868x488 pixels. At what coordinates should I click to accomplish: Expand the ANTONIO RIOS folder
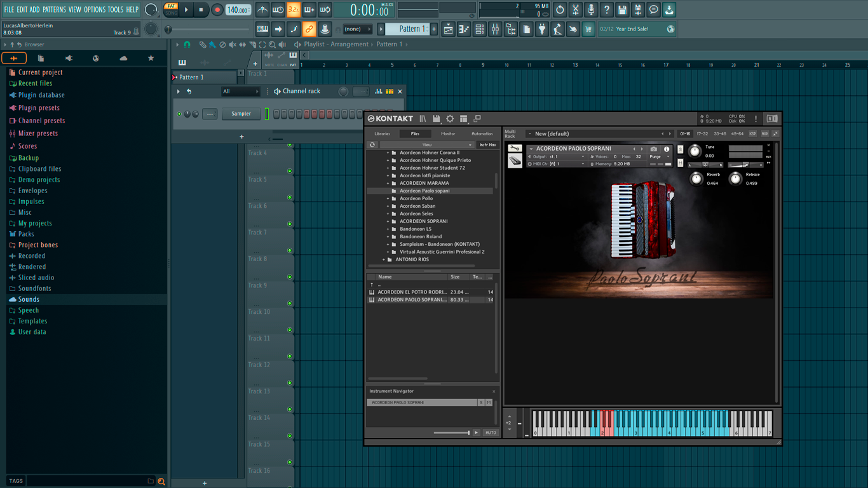click(x=383, y=259)
